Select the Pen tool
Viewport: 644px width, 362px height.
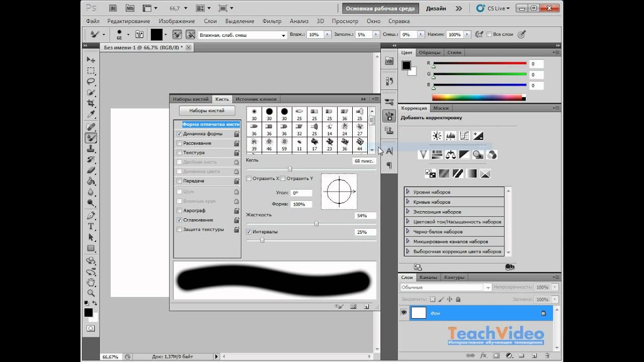pos(91,216)
